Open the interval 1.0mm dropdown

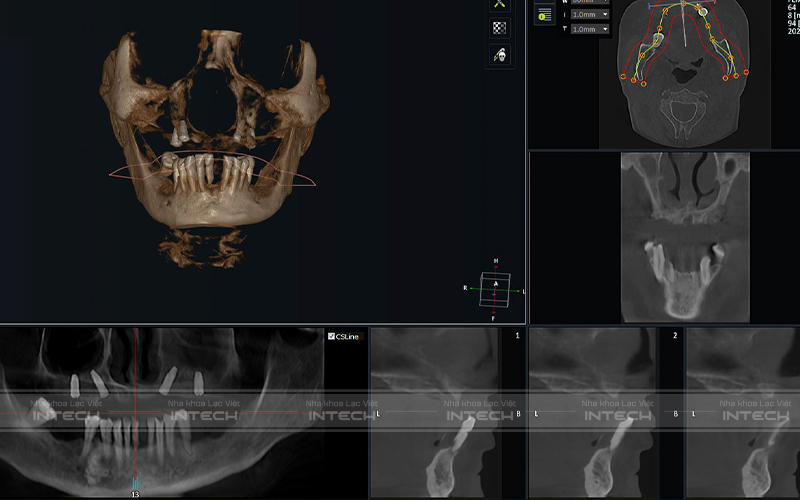[590, 15]
